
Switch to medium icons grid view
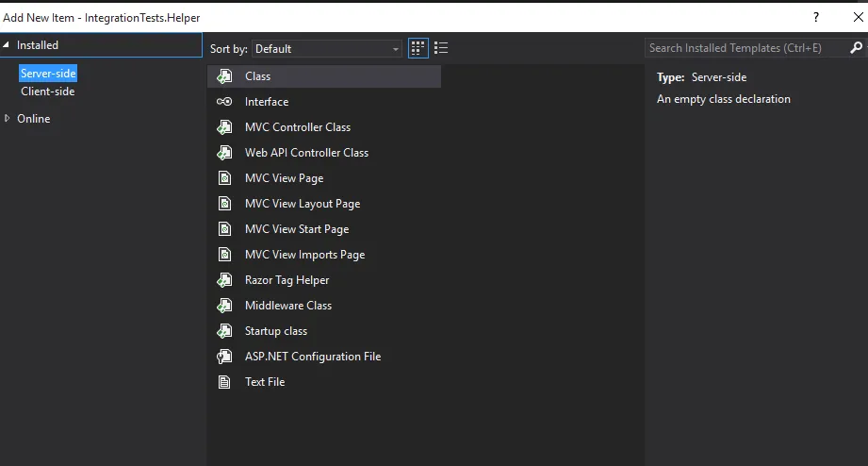pos(418,48)
